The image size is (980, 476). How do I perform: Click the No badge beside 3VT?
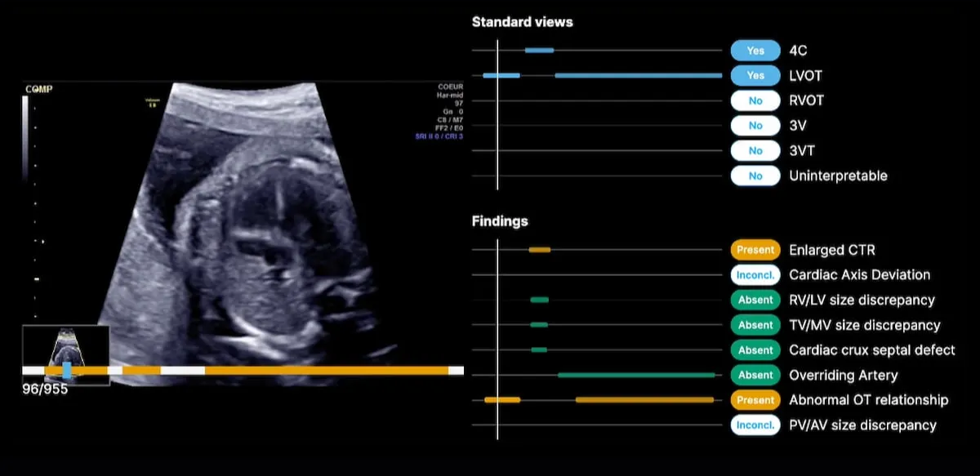pos(755,151)
